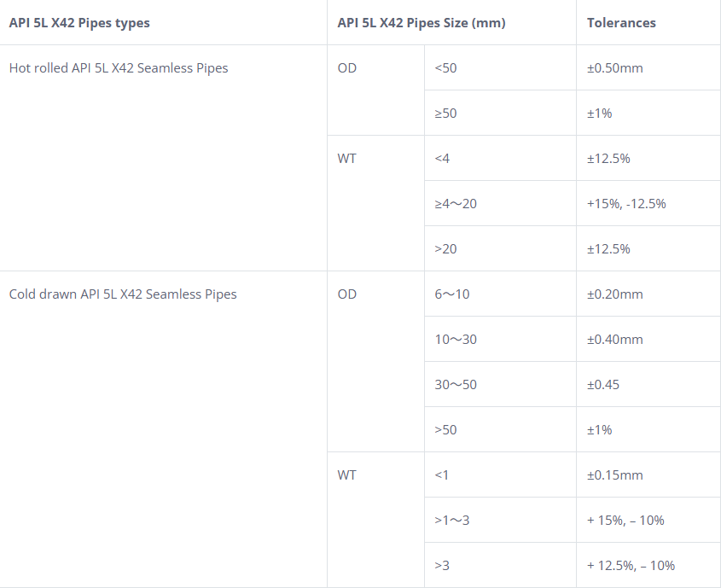721x588 pixels.
Task: Click the 'API 5L X42 Pipes types' header
Action: [x=79, y=23]
